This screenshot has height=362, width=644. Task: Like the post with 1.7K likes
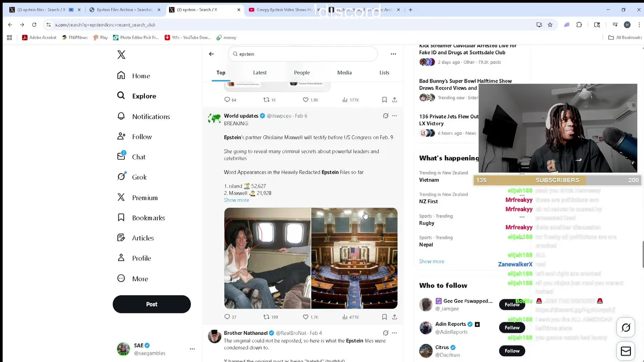click(310, 317)
